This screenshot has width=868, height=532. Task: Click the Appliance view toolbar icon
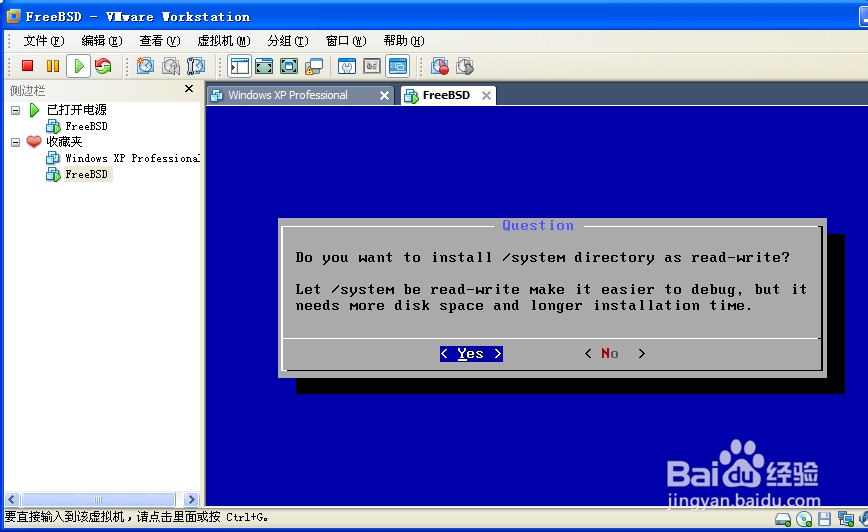[372, 66]
